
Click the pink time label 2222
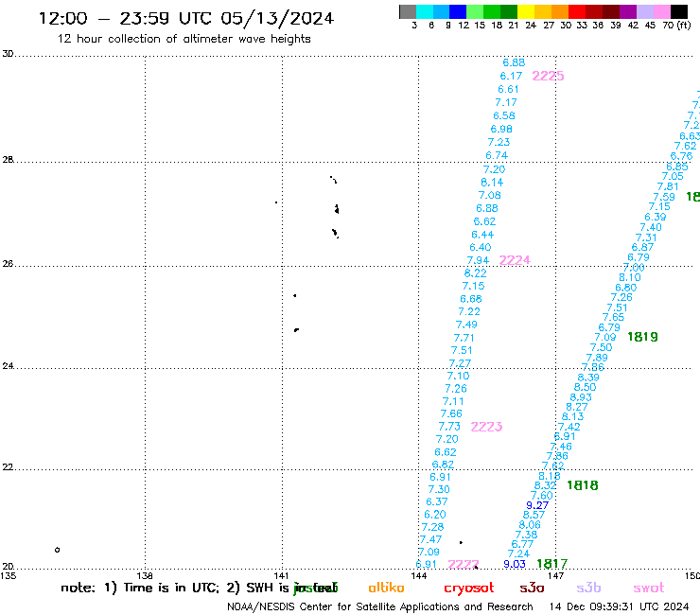coord(463,564)
